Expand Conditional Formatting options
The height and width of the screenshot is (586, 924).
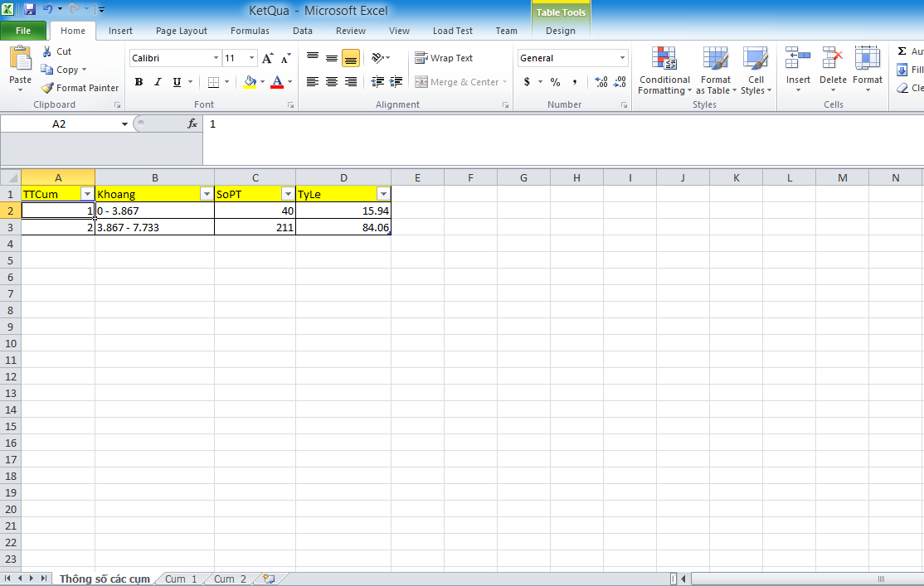coord(664,70)
